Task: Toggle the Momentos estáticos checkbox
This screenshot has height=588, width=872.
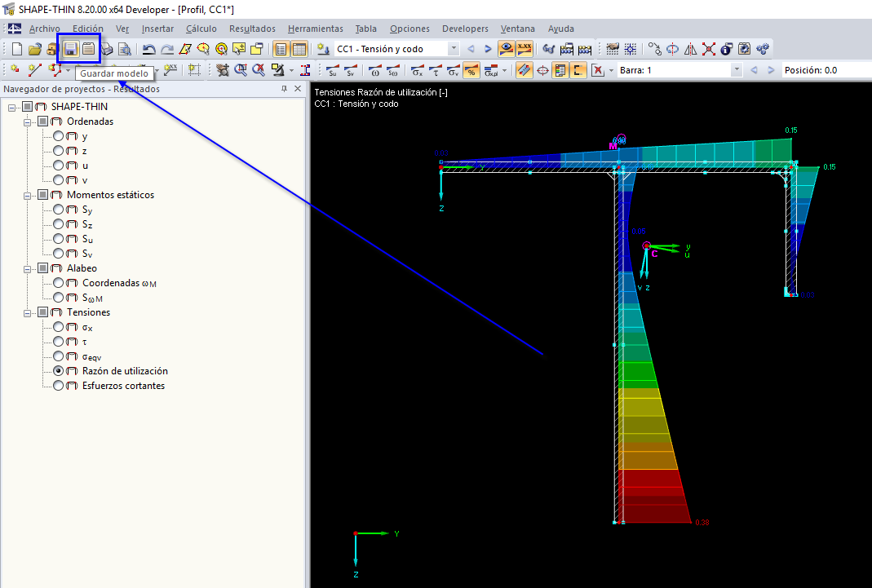Action: (x=42, y=195)
